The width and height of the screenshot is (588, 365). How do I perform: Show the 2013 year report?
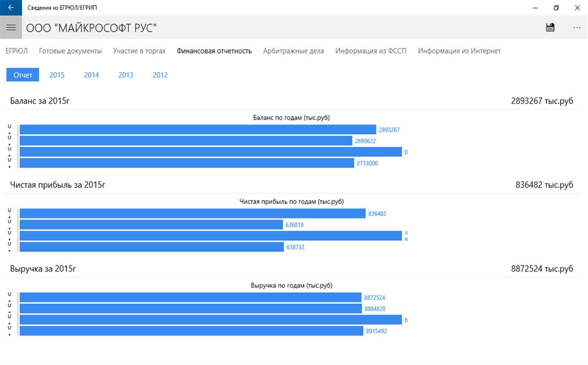(126, 75)
